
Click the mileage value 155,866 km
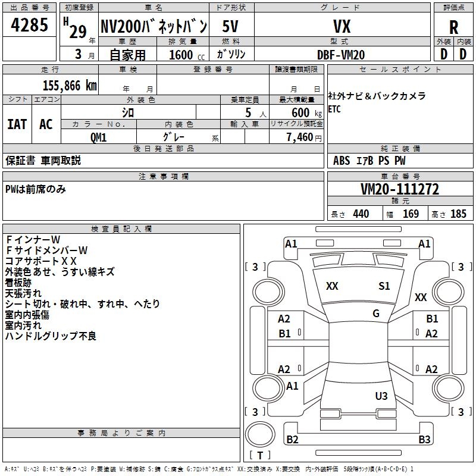[x=70, y=86]
